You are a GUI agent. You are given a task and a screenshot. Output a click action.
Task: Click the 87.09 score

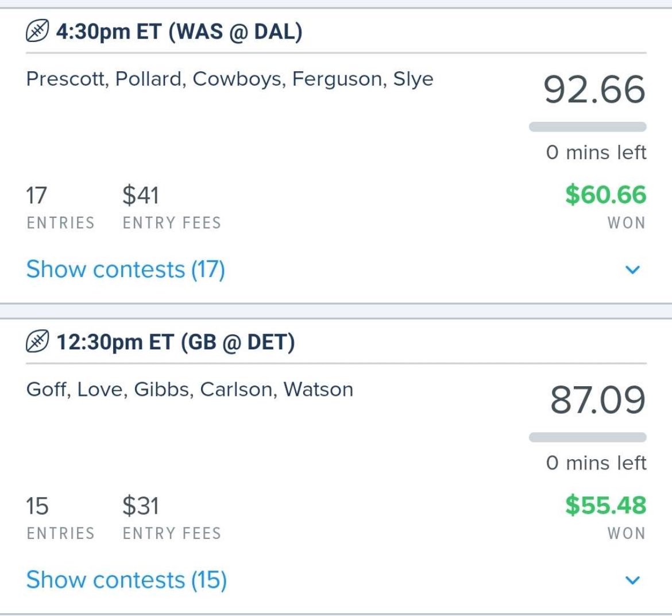click(x=597, y=401)
